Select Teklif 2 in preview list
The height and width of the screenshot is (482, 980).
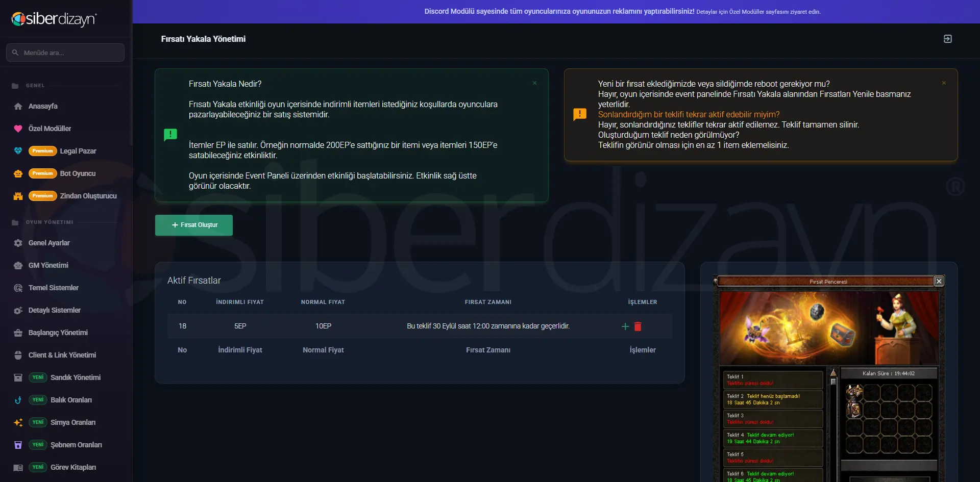pos(773,399)
